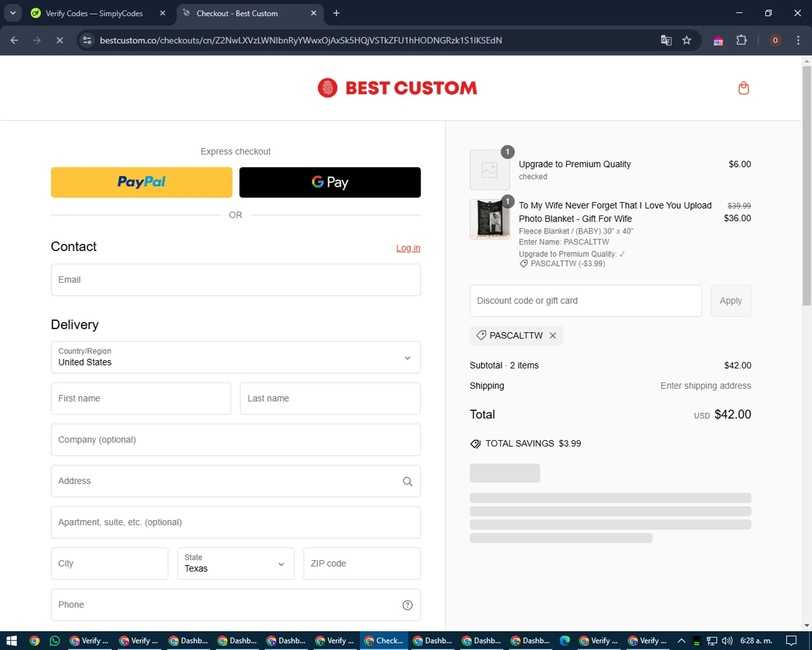The width and height of the screenshot is (812, 650).
Task: Open the Microsoft Edge taskbar icon
Action: tap(565, 641)
